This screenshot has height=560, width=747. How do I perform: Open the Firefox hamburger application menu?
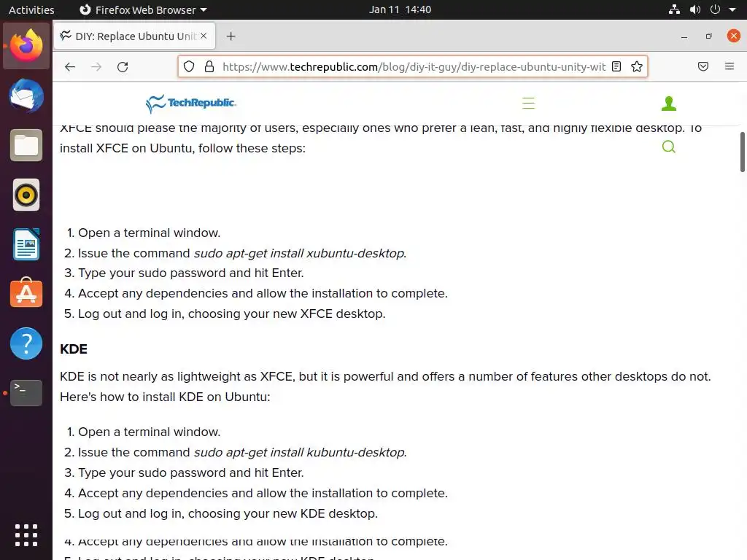click(729, 66)
